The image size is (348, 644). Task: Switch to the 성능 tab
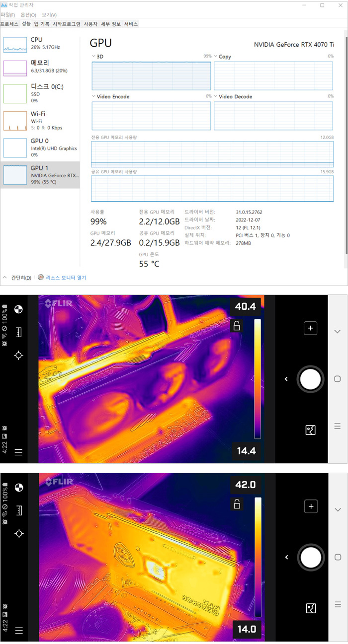(x=26, y=24)
